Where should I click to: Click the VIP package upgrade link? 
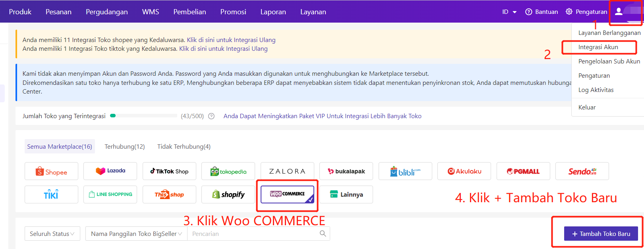323,116
